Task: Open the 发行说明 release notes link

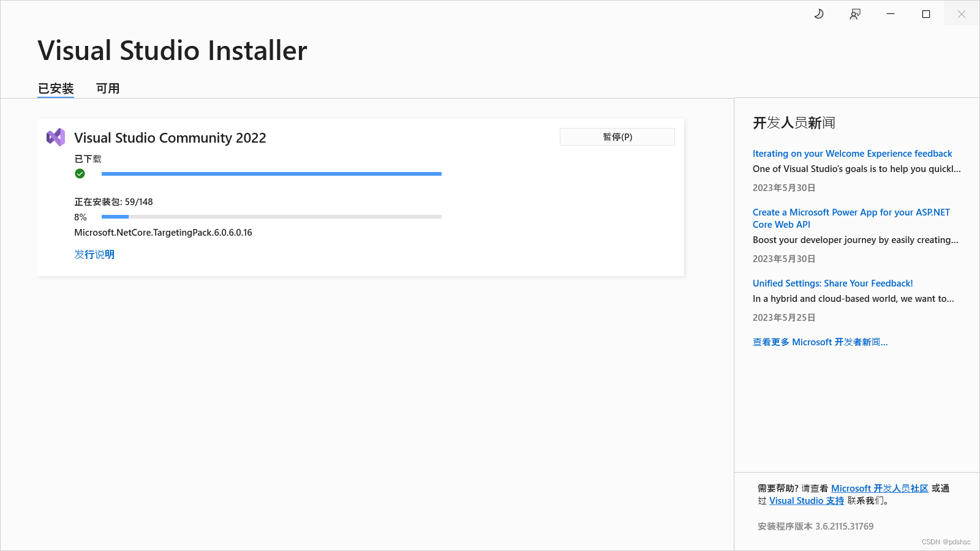Action: (x=94, y=255)
